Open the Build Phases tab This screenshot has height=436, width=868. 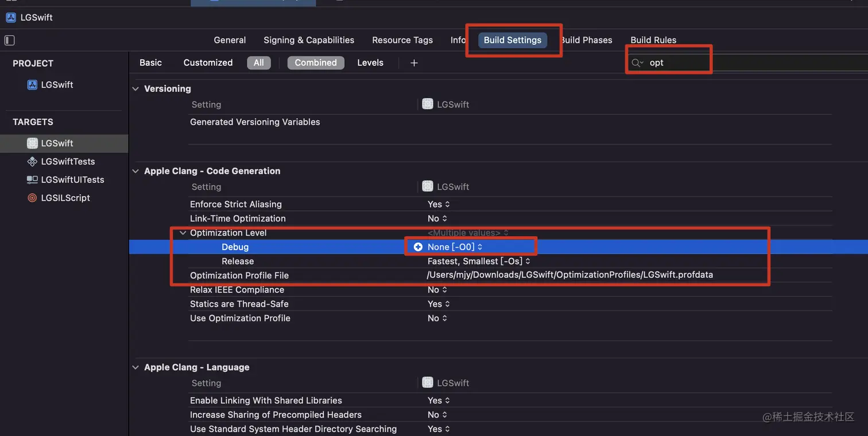point(586,40)
